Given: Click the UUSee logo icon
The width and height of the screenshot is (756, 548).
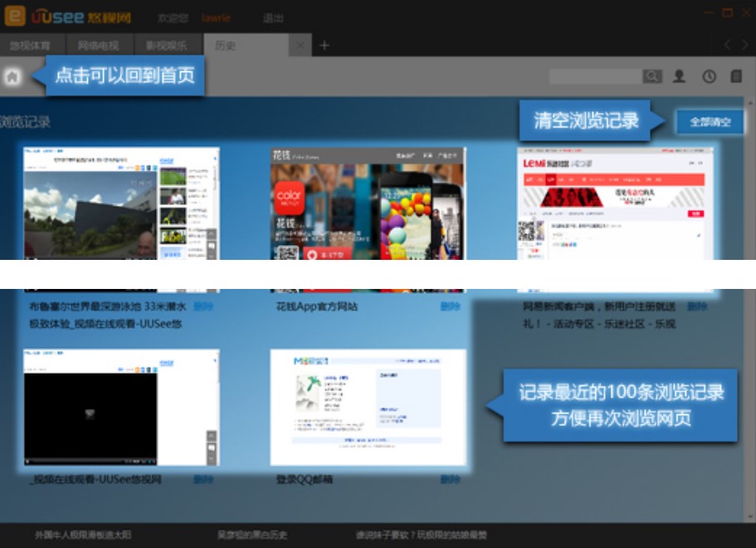Looking at the screenshot, I should (15, 16).
